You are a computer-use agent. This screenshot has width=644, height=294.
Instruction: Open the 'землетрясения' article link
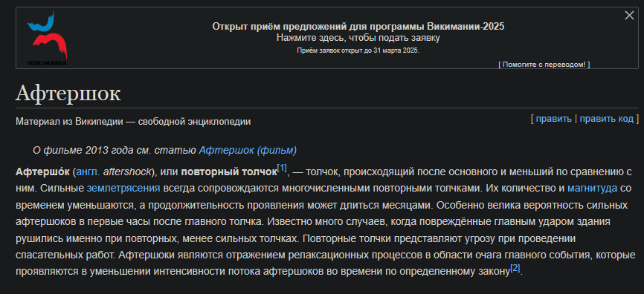tap(123, 189)
